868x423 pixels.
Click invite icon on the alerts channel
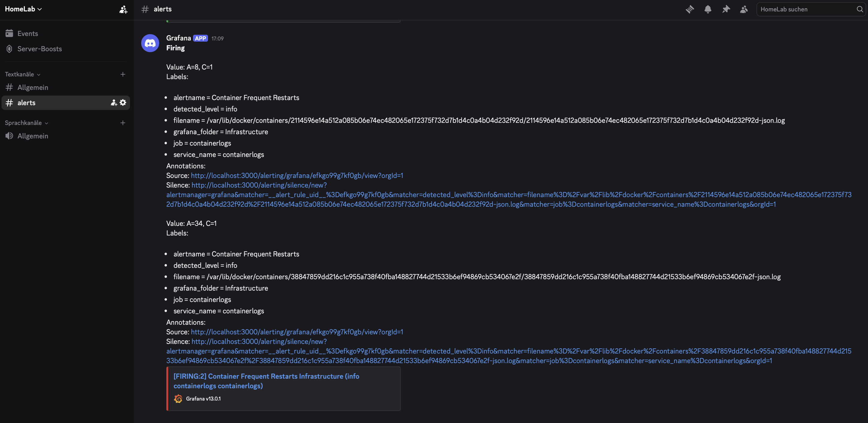[x=114, y=103]
